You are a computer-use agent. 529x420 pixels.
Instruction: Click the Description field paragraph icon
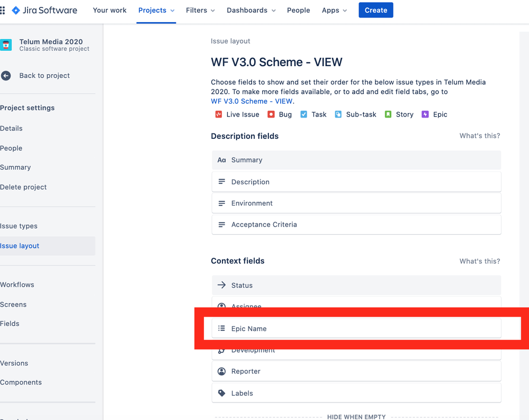[x=222, y=182]
